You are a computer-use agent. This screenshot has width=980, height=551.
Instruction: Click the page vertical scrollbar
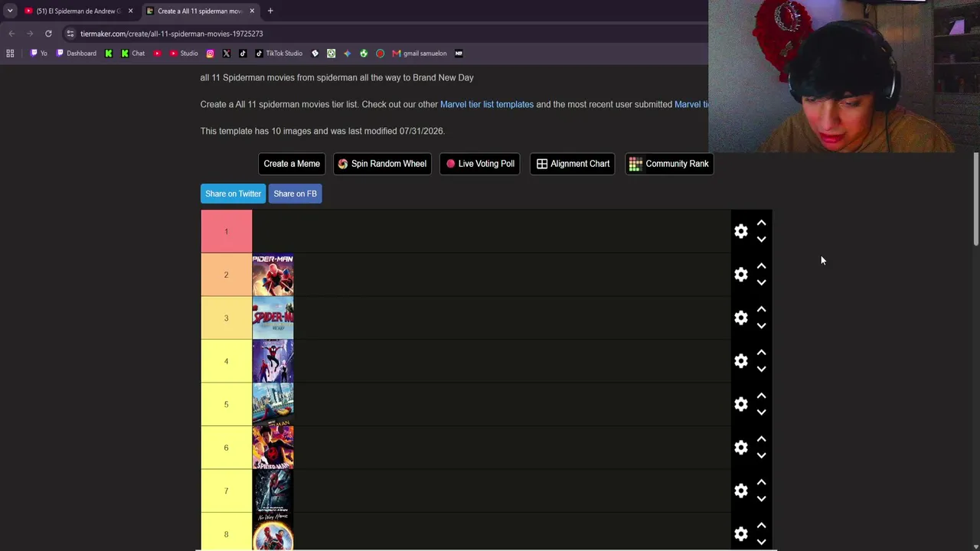pyautogui.click(x=975, y=199)
